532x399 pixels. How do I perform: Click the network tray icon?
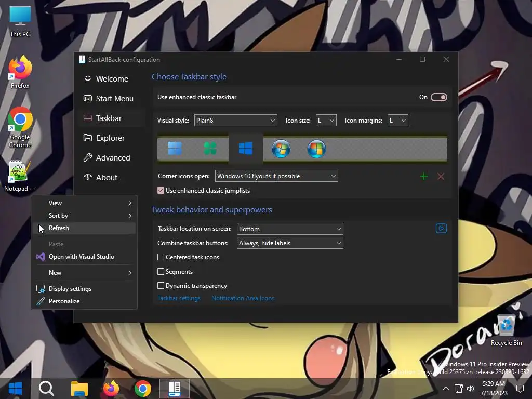458,389
